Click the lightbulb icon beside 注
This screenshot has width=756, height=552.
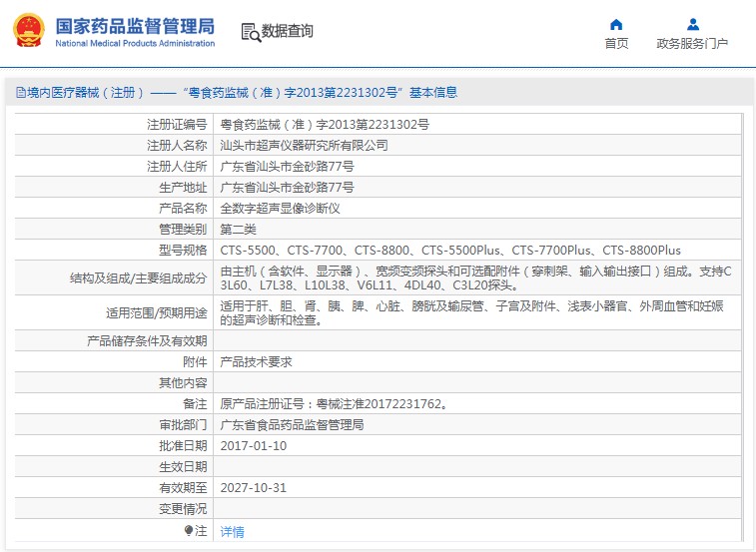[189, 531]
